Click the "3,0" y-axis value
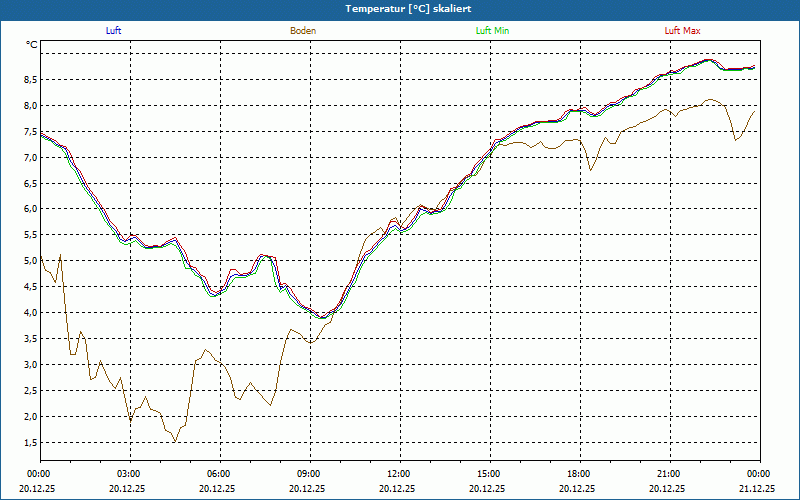Image resolution: width=800 pixels, height=500 pixels. pos(31,365)
